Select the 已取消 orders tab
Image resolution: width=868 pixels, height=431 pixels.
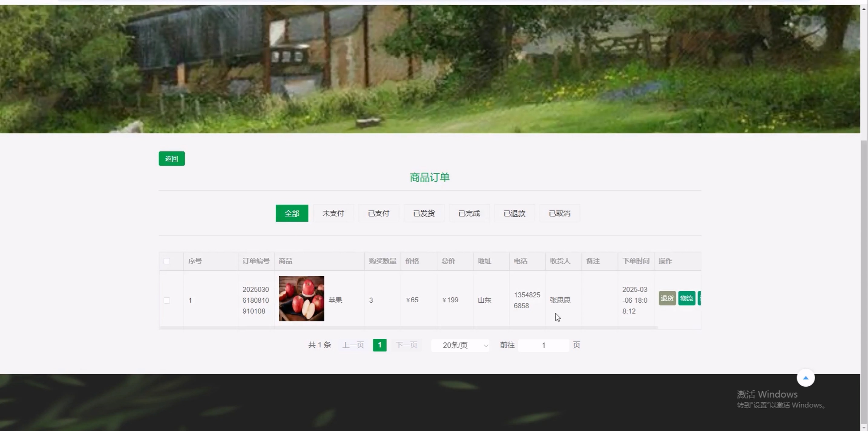(x=559, y=213)
